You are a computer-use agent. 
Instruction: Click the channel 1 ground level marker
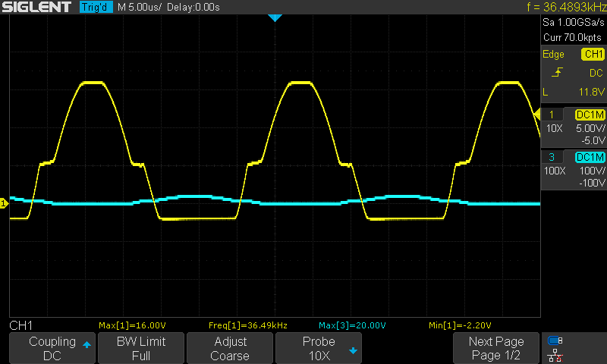pyautogui.click(x=4, y=203)
